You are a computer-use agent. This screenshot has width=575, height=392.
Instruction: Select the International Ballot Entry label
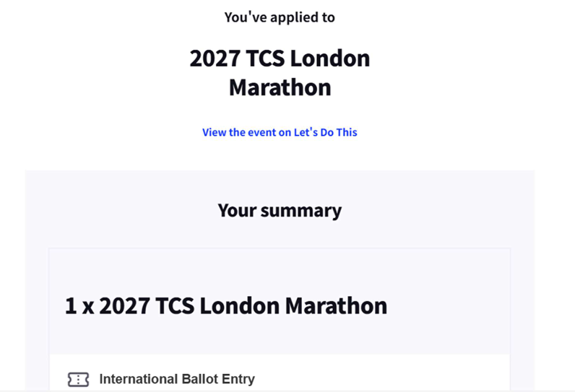[176, 379]
